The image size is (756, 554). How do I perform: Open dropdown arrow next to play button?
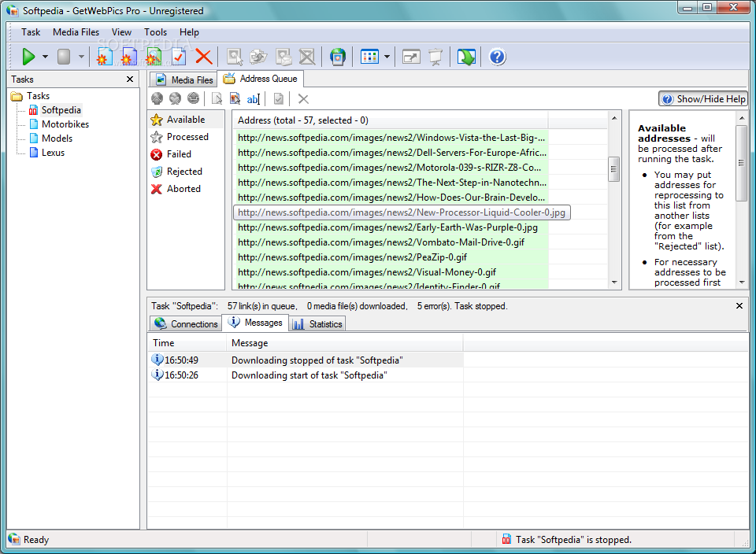[45, 57]
